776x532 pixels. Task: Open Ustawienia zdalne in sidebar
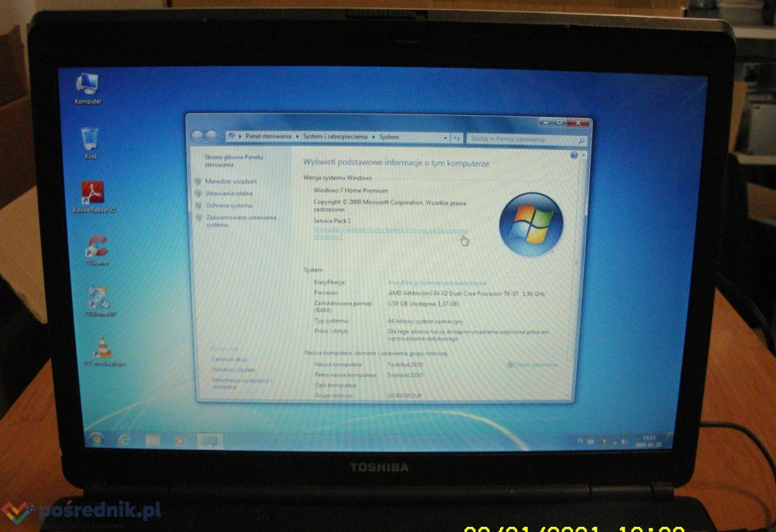coord(229,193)
